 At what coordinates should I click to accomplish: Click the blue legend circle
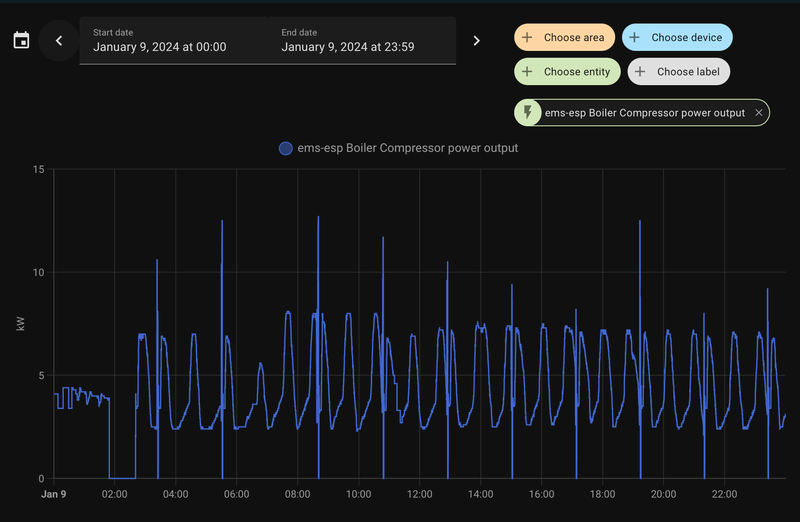pyautogui.click(x=285, y=148)
